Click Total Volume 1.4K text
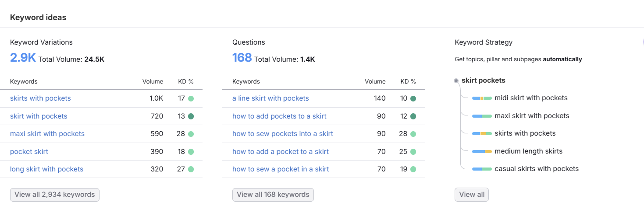Image resolution: width=644 pixels, height=213 pixels. (285, 59)
